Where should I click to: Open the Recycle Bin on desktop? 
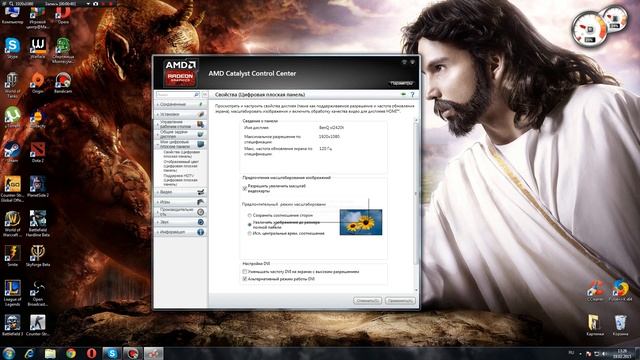(x=620, y=325)
